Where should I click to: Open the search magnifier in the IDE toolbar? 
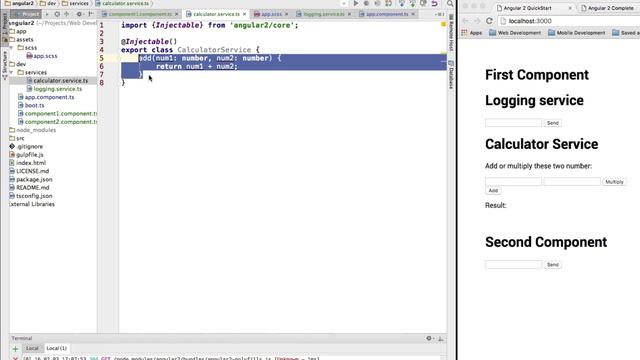450,4
